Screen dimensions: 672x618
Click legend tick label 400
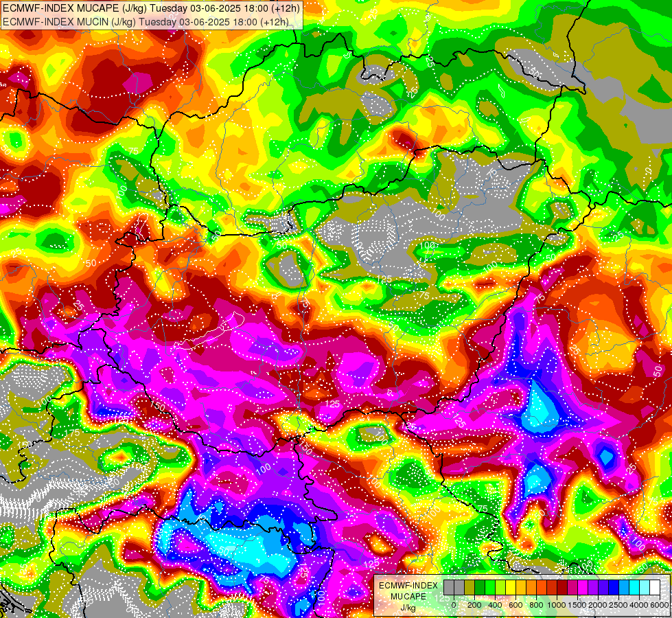point(495,605)
